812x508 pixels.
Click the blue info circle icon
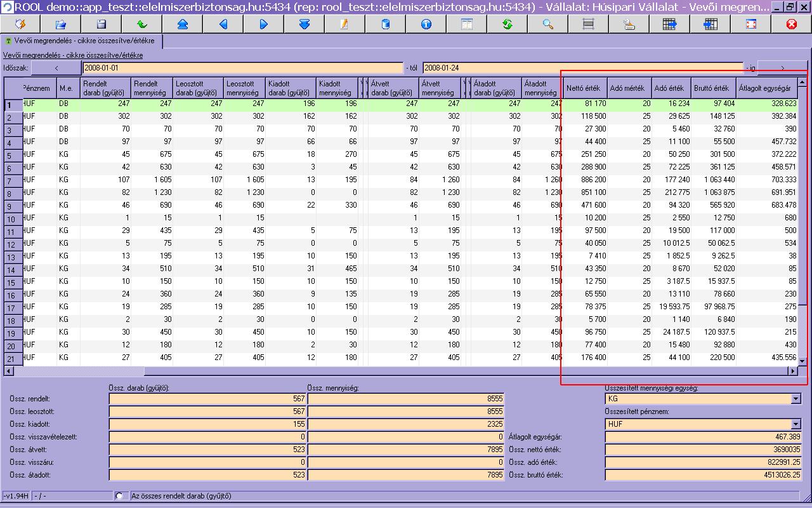[x=426, y=24]
